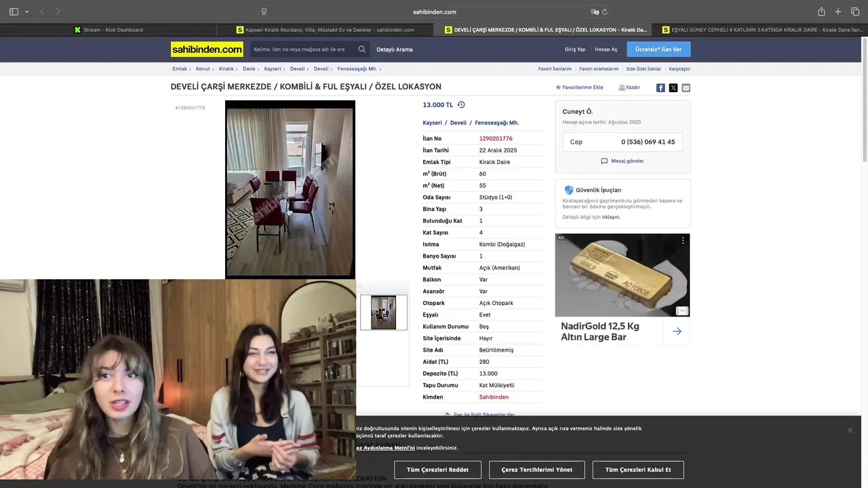This screenshot has height=488, width=868.
Task: Click the Karşılaştır compare link
Action: [x=679, y=68]
